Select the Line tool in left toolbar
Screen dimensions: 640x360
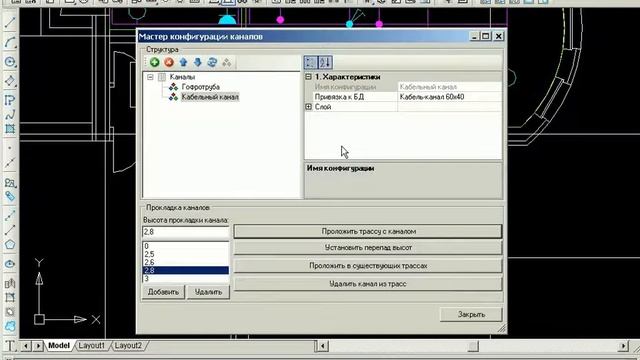point(10,22)
